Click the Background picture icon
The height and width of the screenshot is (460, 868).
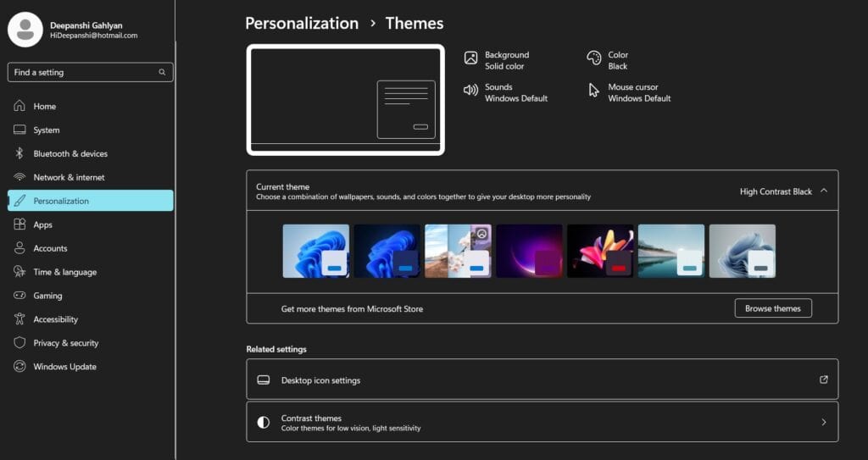[470, 58]
